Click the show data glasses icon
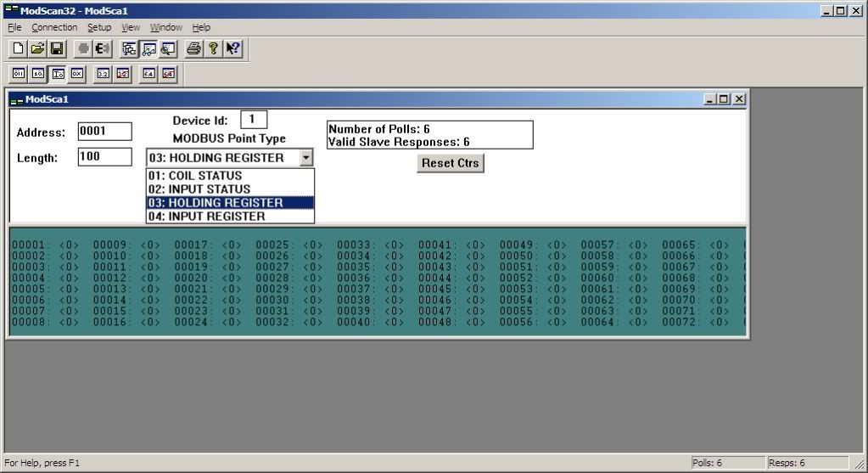The height and width of the screenshot is (473, 868). click(149, 48)
